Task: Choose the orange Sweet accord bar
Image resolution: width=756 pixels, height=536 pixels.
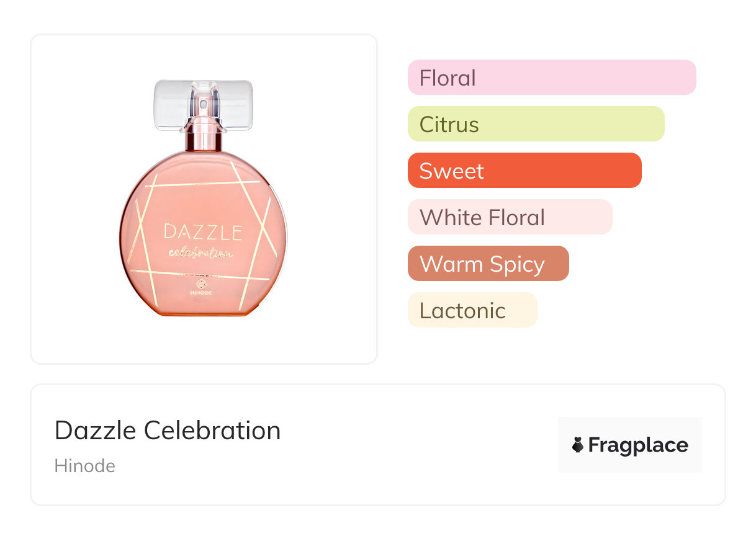Action: (524, 171)
